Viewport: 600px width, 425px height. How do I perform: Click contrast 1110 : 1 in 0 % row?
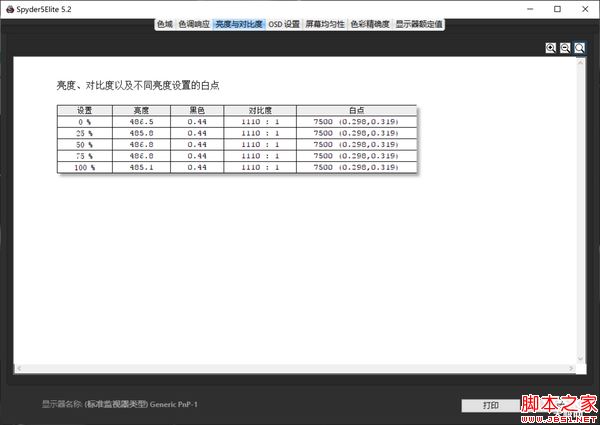coord(260,122)
